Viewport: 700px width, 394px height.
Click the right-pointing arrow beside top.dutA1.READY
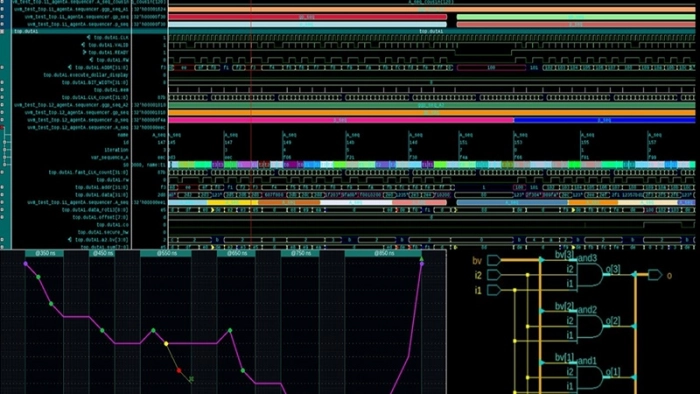[85, 52]
